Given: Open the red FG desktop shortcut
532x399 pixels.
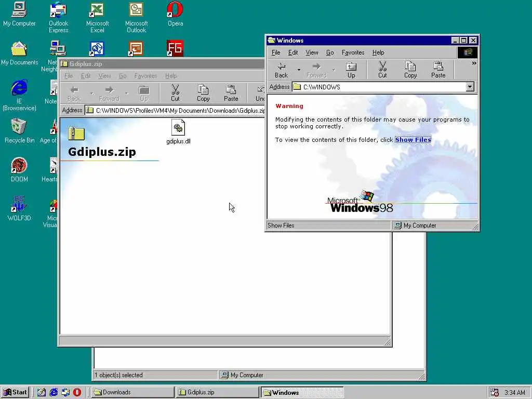Looking at the screenshot, I should click(175, 48).
